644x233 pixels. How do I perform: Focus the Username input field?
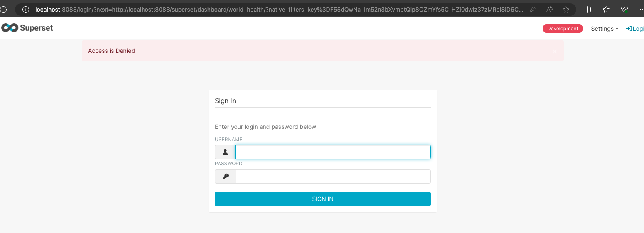333,152
